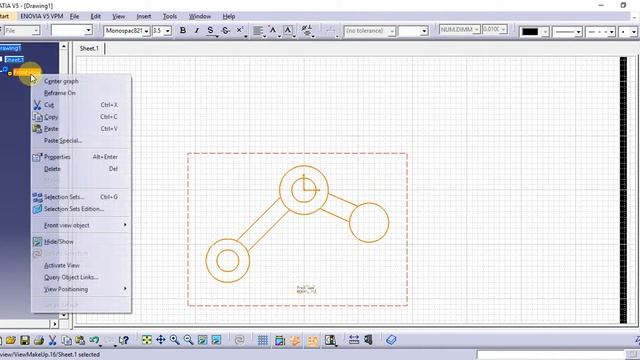This screenshot has height=360, width=640.
Task: Toggle Bold text formatting
Action: (183, 30)
